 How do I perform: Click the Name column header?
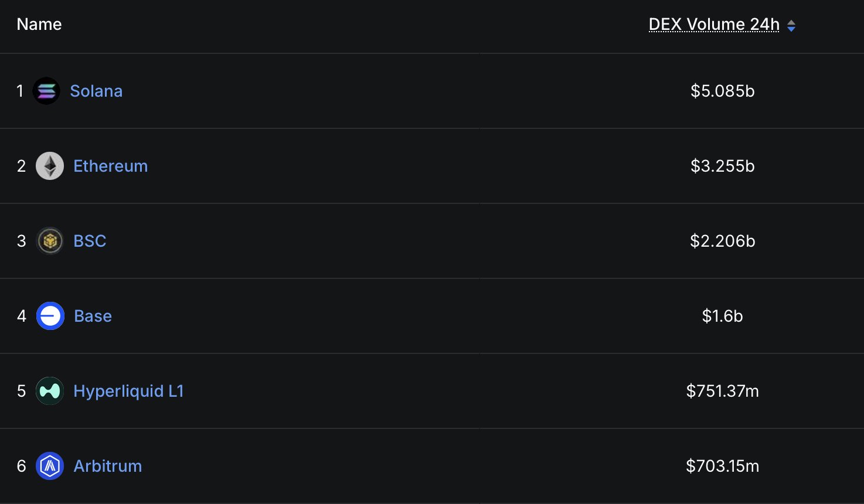coord(39,24)
